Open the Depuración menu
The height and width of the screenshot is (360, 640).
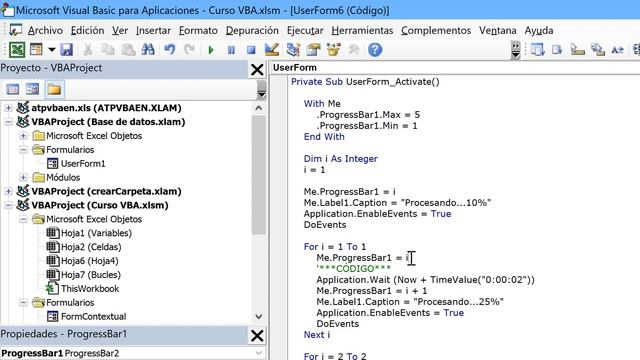coord(252,31)
